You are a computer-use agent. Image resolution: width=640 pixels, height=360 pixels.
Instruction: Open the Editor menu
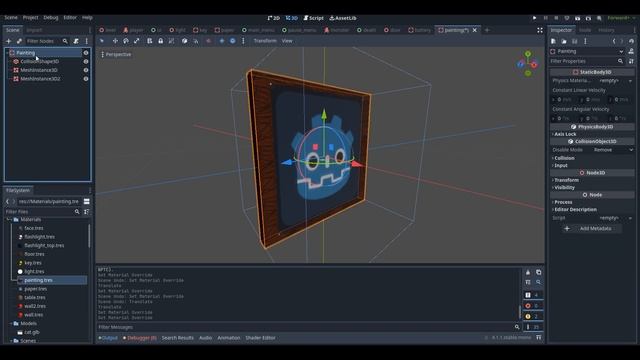pos(70,18)
